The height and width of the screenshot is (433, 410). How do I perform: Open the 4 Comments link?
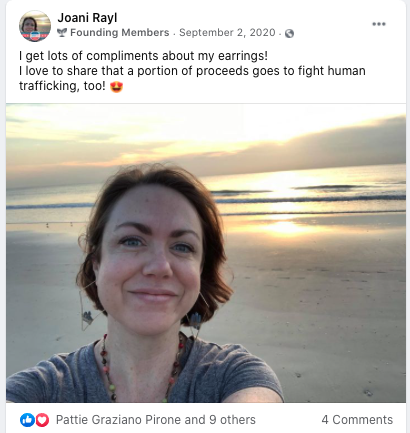357,420
